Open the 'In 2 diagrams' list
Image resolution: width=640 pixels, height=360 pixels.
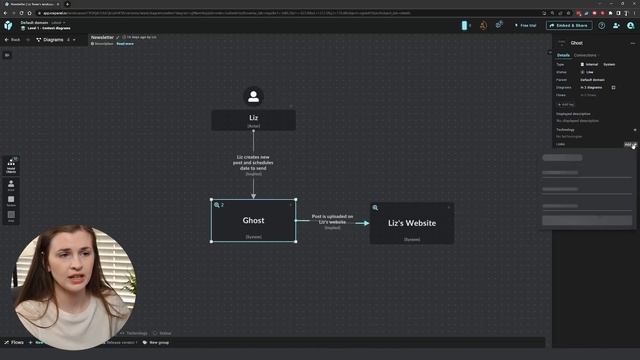click(591, 87)
